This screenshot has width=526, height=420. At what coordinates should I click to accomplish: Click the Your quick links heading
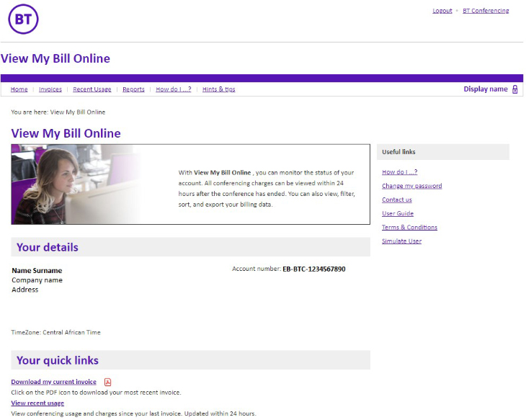pos(58,360)
